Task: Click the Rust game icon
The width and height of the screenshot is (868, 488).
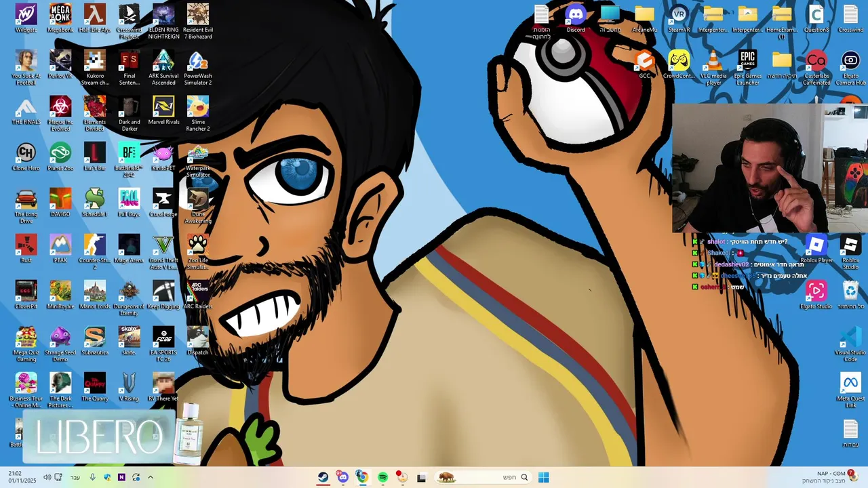Action: pyautogui.click(x=26, y=249)
